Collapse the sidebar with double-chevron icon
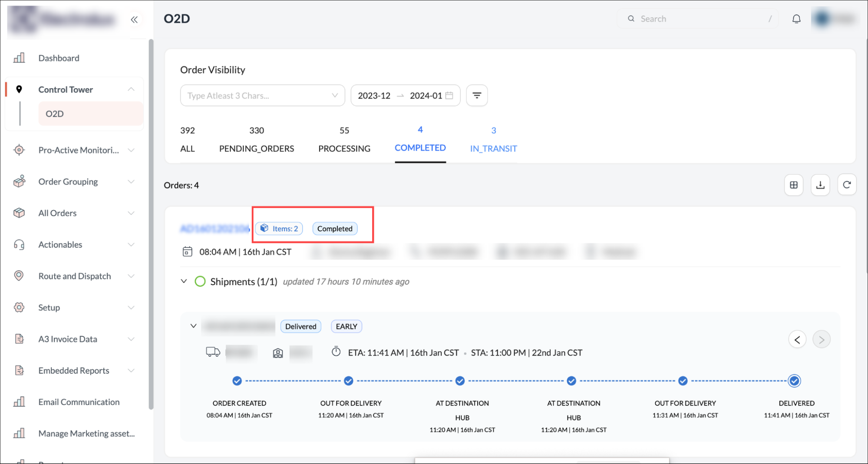The height and width of the screenshot is (464, 868). click(134, 20)
